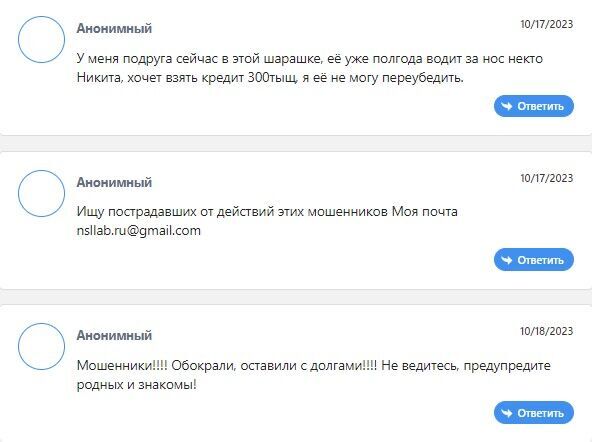The image size is (592, 442).
Task: Click the line Ищу пострадавших от действий
Action: (267, 211)
